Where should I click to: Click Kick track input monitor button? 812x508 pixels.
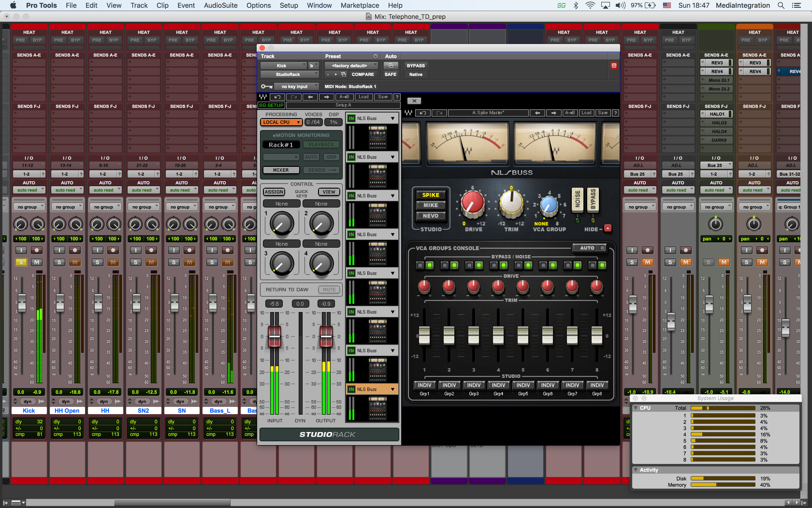coord(21,250)
